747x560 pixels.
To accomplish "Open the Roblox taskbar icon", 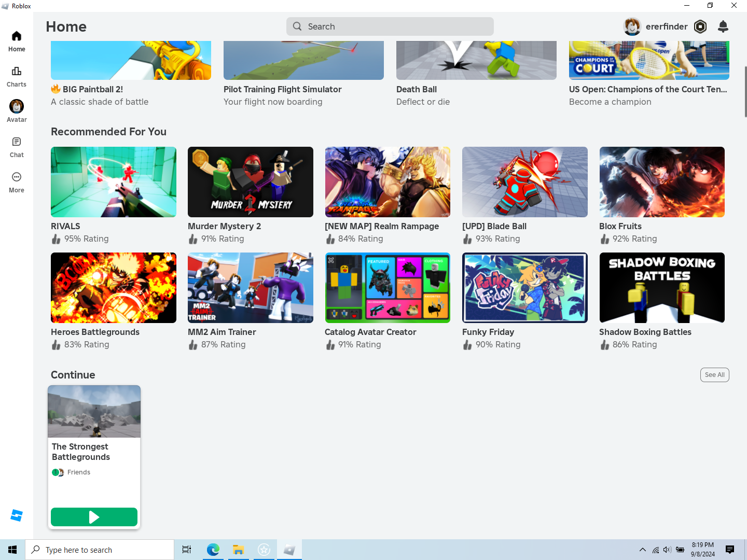I will (x=289, y=550).
